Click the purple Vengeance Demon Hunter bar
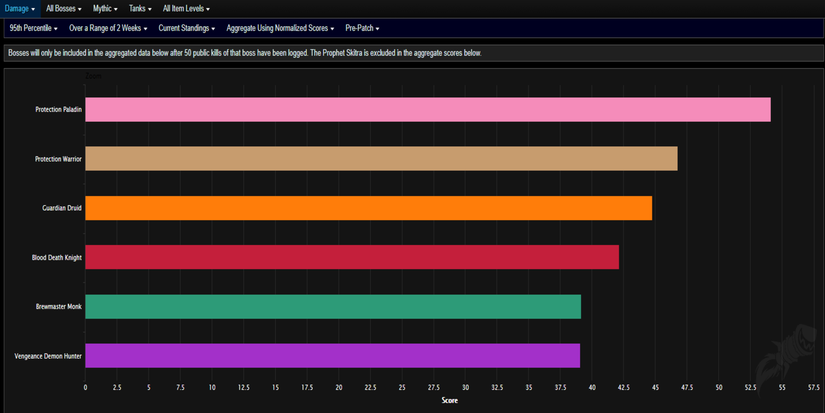825x413 pixels. tap(333, 356)
